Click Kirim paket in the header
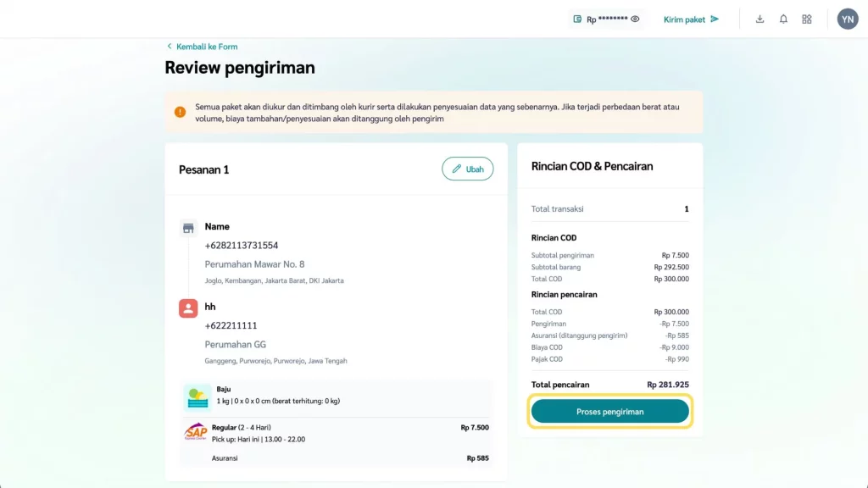Viewport: 868px width, 488px height. click(x=684, y=19)
